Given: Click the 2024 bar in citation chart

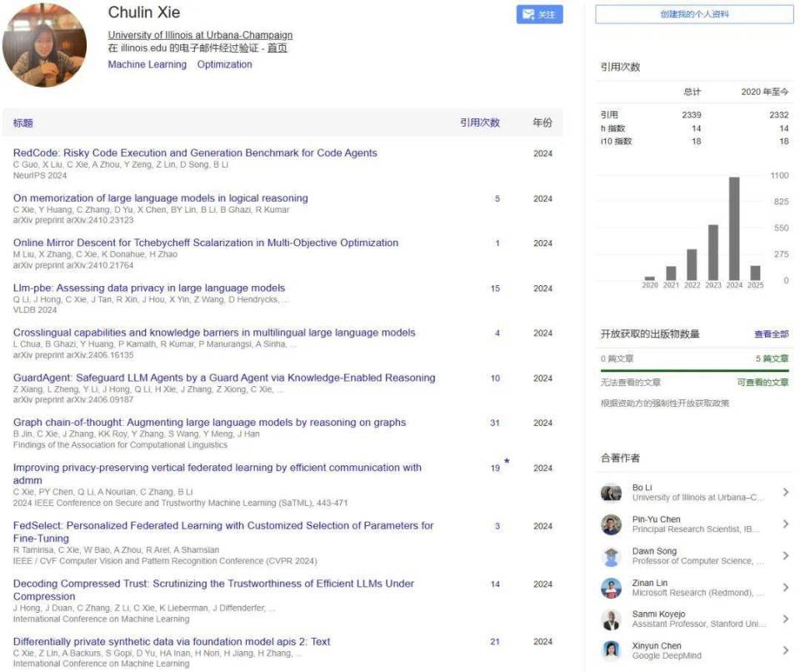Looking at the screenshot, I should pyautogui.click(x=735, y=225).
